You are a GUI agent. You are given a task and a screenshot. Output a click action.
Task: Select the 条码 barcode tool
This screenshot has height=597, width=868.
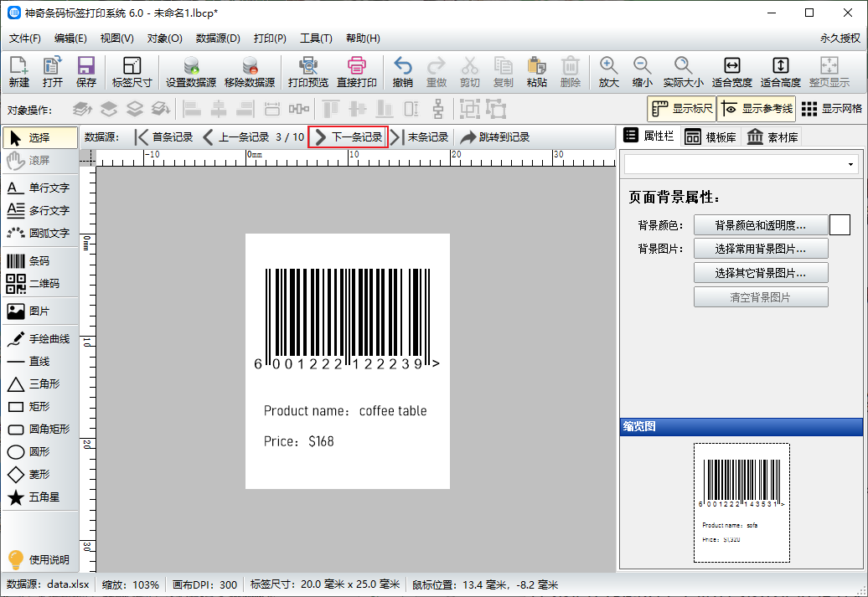click(x=39, y=260)
